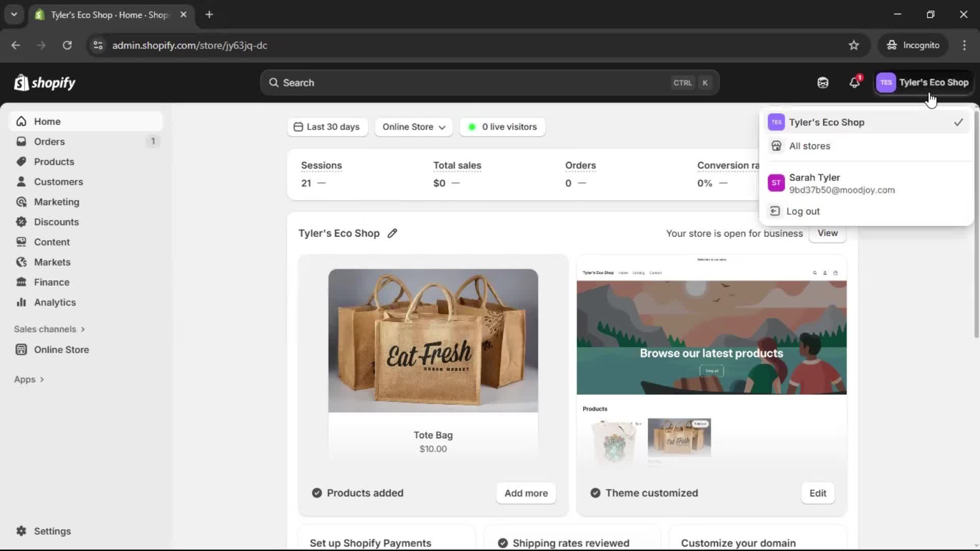Click the Settings gear icon

point(21,531)
